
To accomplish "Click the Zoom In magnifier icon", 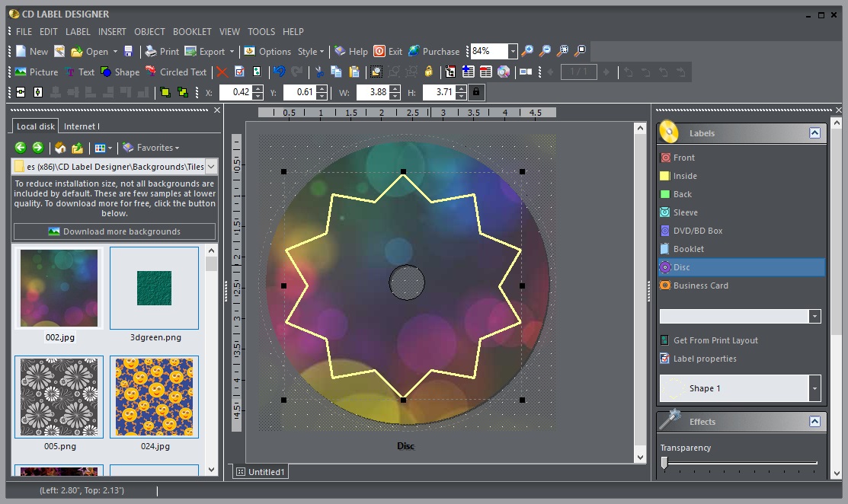I will [526, 51].
